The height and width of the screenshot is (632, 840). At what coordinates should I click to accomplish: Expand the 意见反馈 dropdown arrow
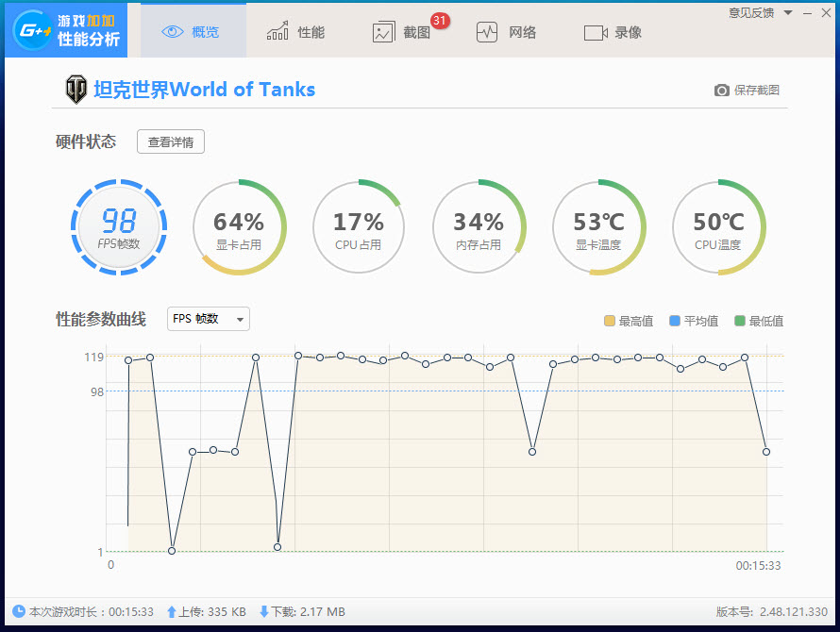click(x=787, y=12)
